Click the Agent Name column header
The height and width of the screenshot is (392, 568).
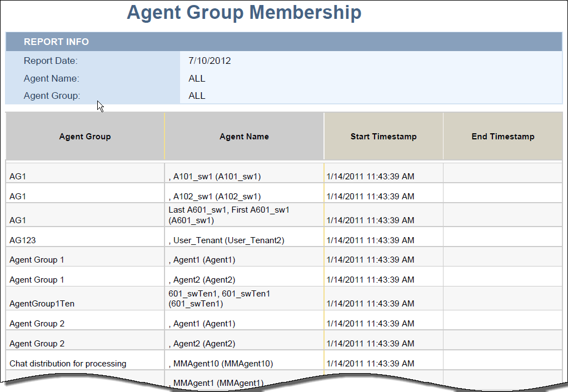244,137
